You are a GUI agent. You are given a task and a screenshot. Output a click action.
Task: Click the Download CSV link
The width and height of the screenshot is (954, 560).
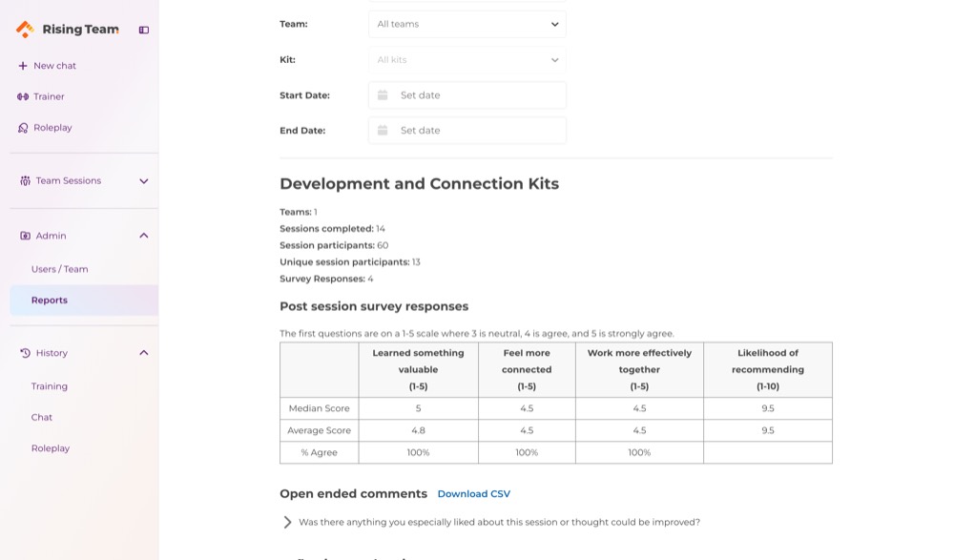tap(474, 494)
